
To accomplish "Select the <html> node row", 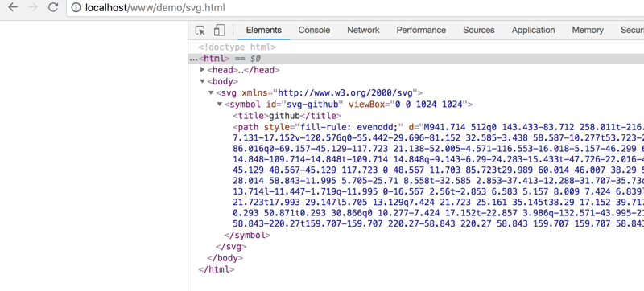I will coord(416,59).
